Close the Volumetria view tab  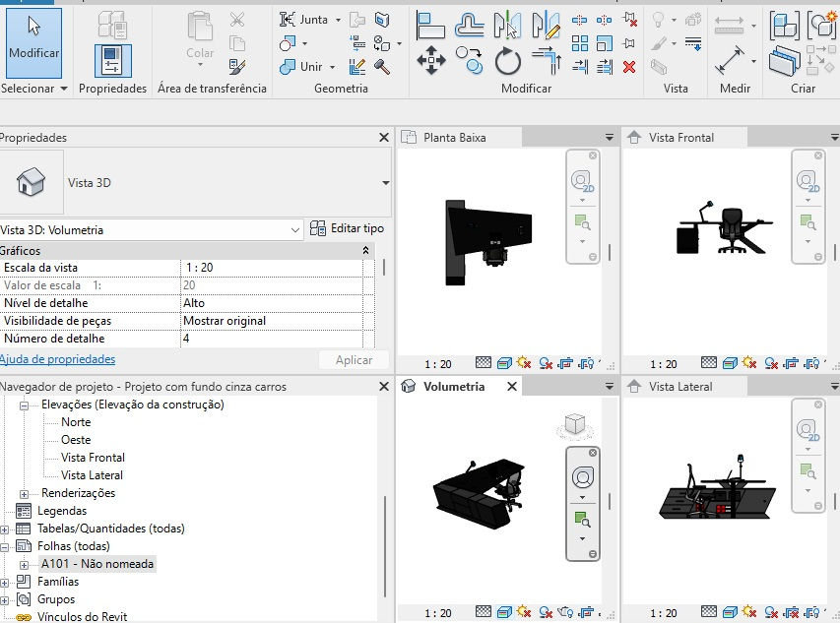pyautogui.click(x=512, y=387)
